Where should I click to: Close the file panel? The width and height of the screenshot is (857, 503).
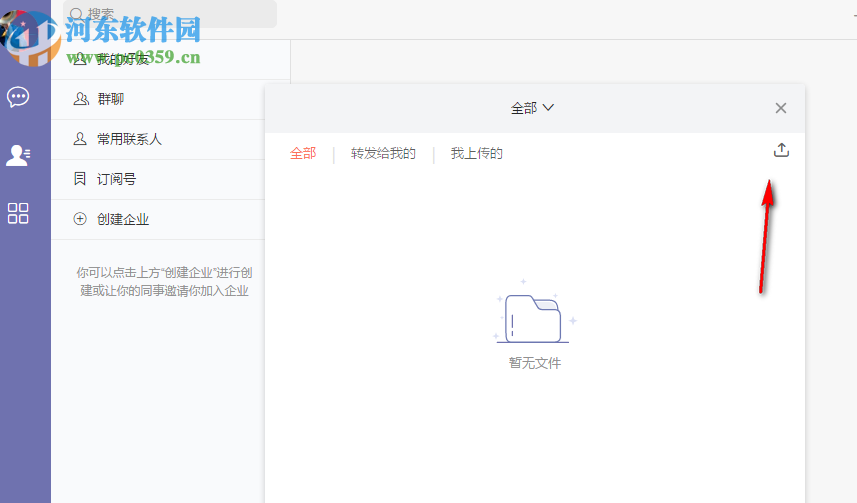pos(780,108)
